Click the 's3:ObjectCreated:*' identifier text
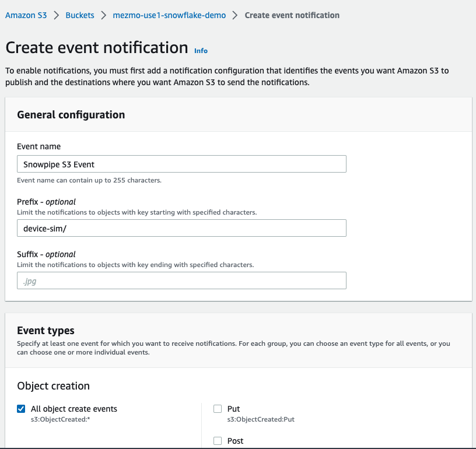This screenshot has height=449, width=476. 61,420
